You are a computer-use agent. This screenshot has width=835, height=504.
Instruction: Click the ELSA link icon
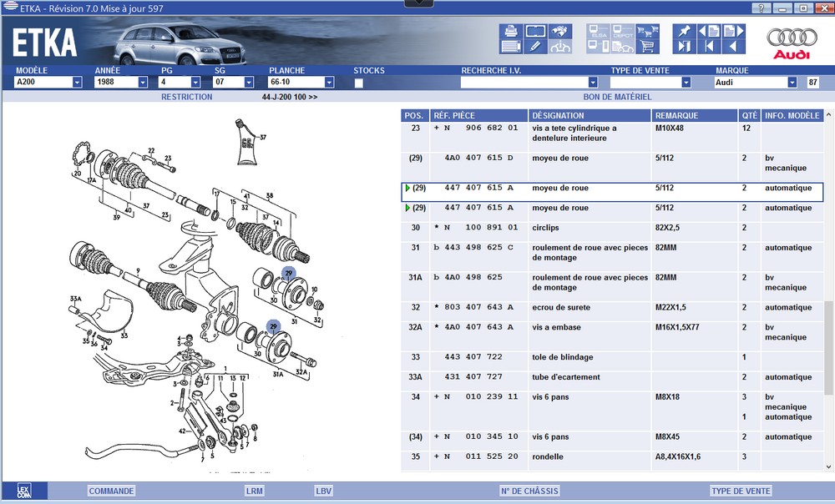(x=598, y=32)
